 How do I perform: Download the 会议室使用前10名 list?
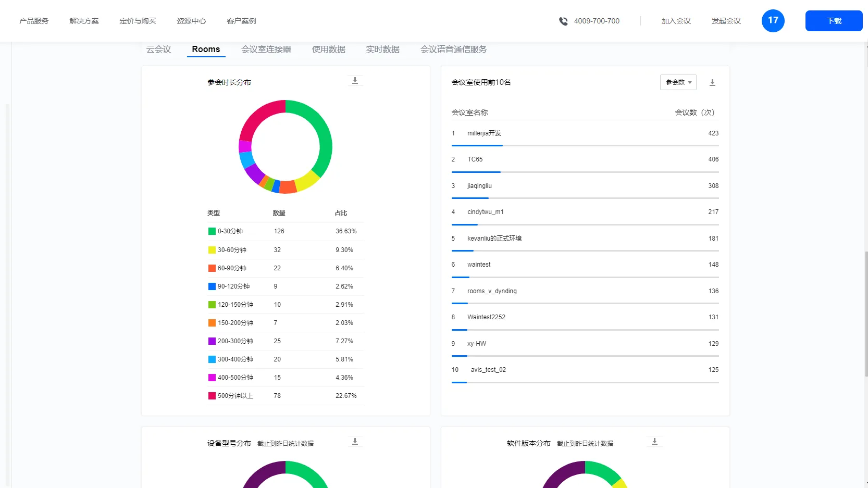pos(712,82)
